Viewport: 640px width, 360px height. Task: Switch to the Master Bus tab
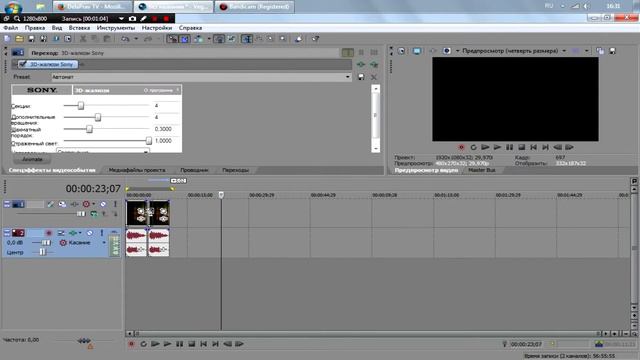(x=482, y=170)
